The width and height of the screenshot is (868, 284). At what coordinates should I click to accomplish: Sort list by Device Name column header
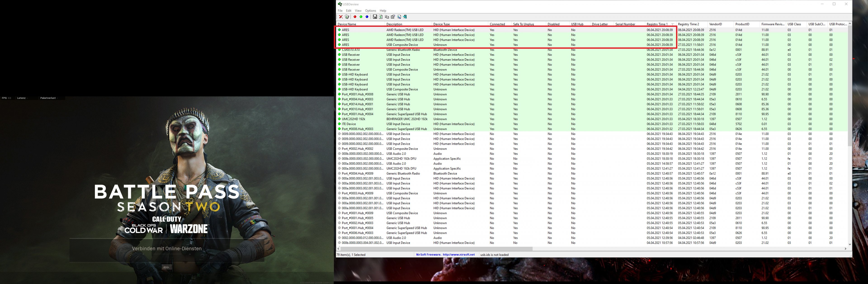point(347,24)
